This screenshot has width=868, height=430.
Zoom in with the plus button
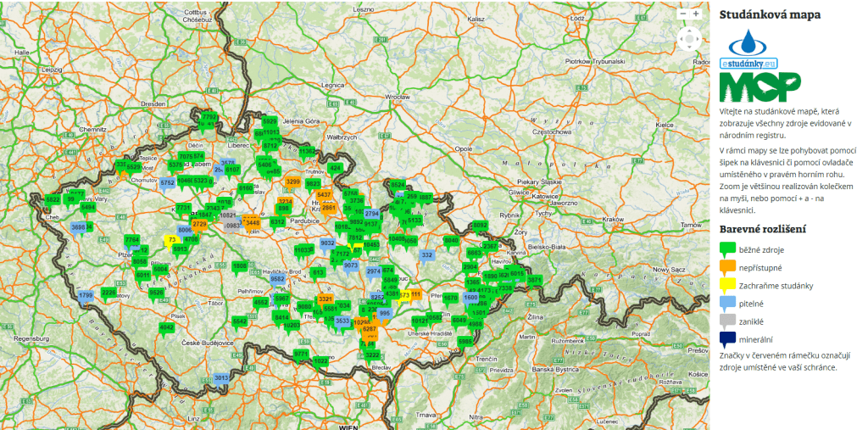tap(696, 14)
